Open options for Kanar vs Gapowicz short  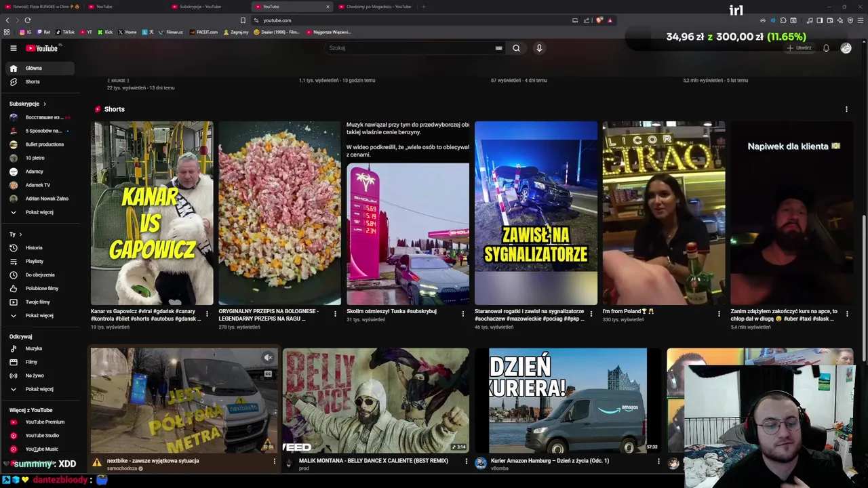point(207,314)
